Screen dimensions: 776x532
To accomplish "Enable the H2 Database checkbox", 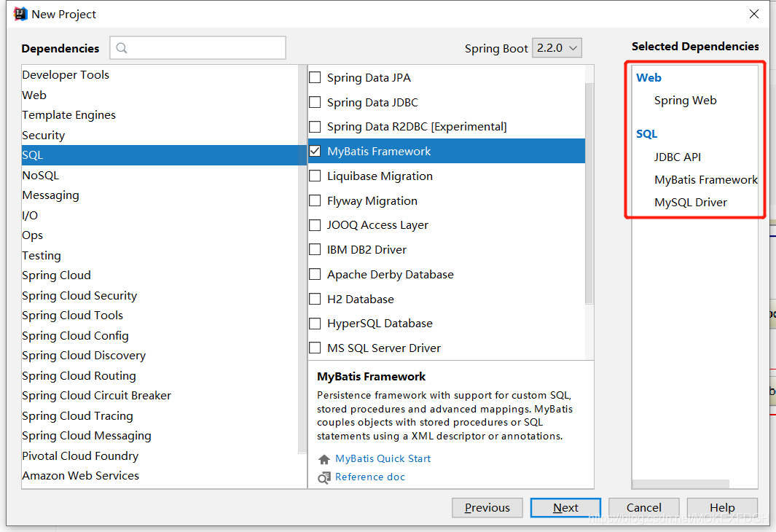I will [x=315, y=299].
